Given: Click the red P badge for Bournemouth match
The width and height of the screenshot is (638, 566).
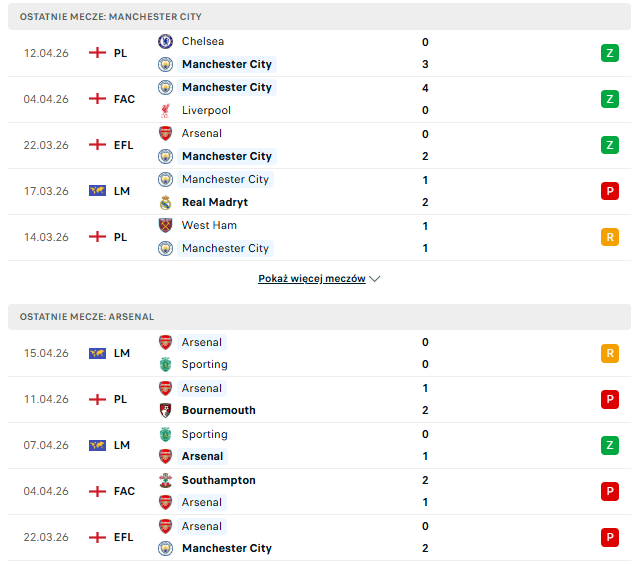Looking at the screenshot, I should pyautogui.click(x=610, y=399).
